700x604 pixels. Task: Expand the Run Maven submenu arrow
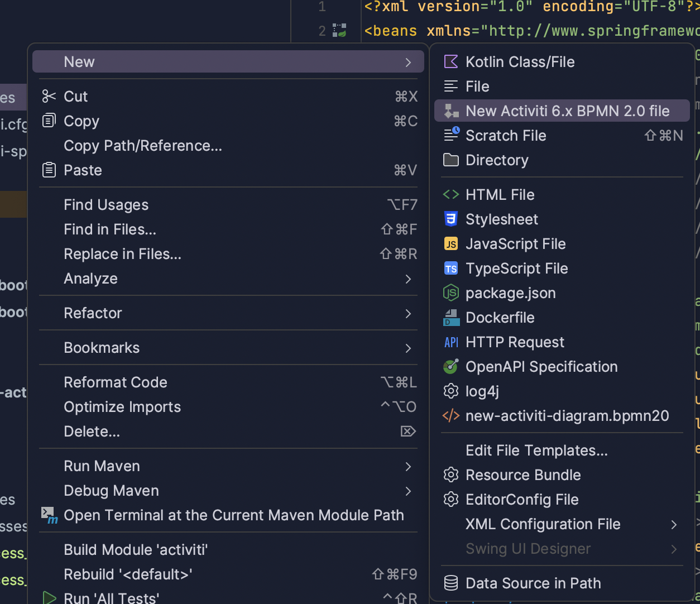click(409, 466)
